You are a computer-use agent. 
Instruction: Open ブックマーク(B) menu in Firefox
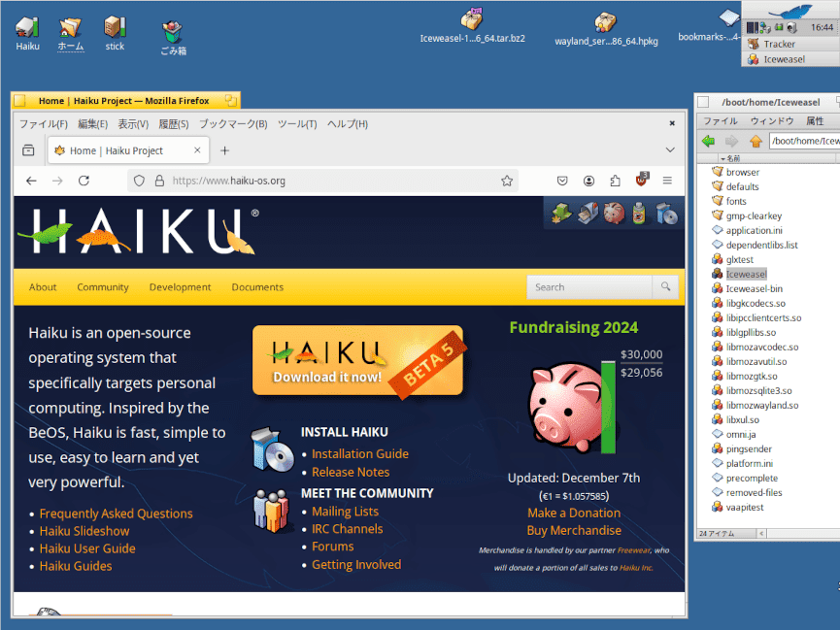[x=233, y=124]
